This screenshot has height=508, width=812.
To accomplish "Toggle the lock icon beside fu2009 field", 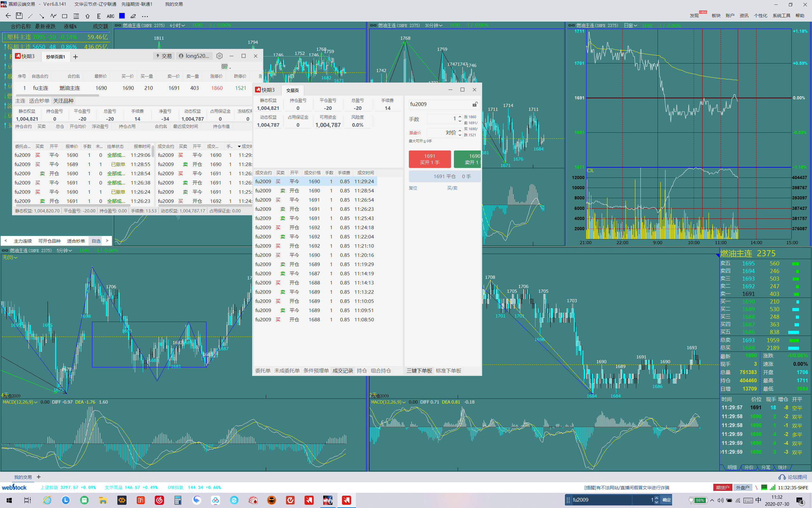I will 475,104.
